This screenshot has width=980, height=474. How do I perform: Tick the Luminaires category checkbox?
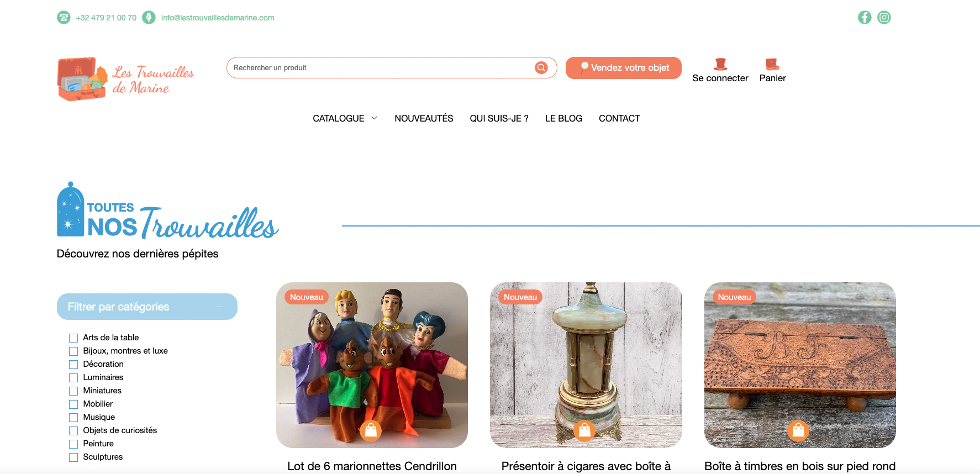[73, 378]
